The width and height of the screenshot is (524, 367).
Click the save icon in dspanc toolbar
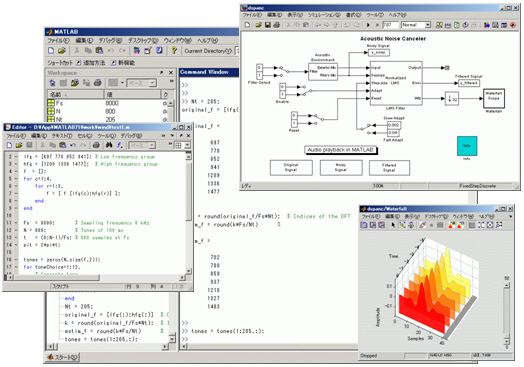tap(268, 25)
